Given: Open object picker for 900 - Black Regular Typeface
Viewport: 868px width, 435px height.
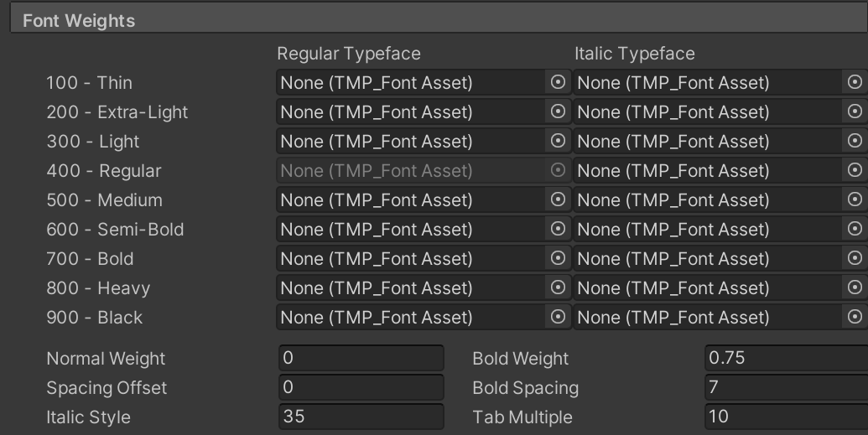Looking at the screenshot, I should (x=558, y=317).
